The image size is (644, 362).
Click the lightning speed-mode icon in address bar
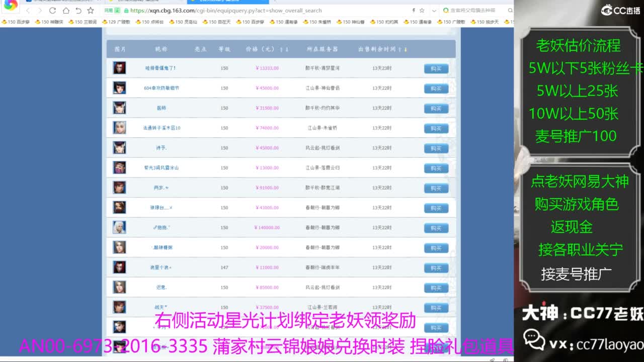(x=414, y=11)
